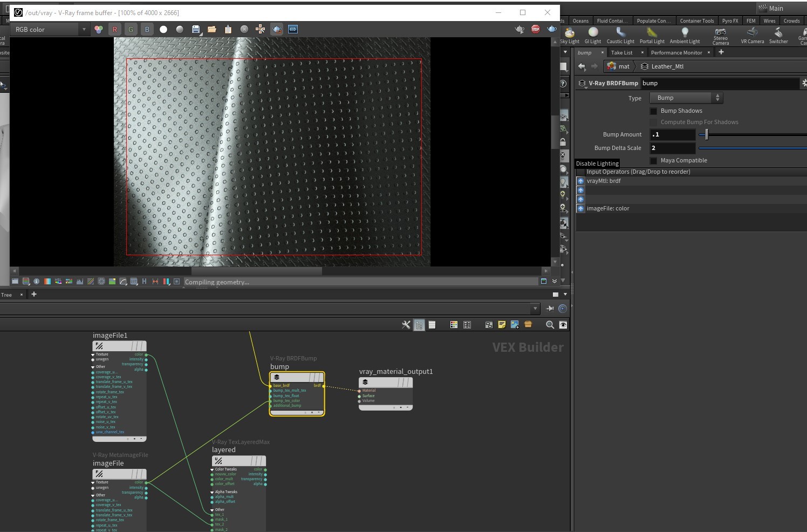
Task: Click the HSL correction icon in bottom bar
Action: tap(58, 282)
